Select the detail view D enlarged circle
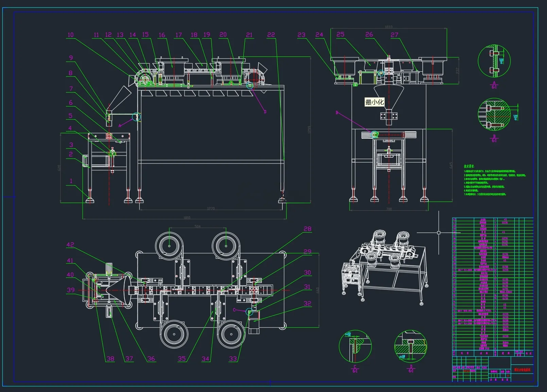Image resolution: width=547 pixels, height=392 pixels. [411, 346]
